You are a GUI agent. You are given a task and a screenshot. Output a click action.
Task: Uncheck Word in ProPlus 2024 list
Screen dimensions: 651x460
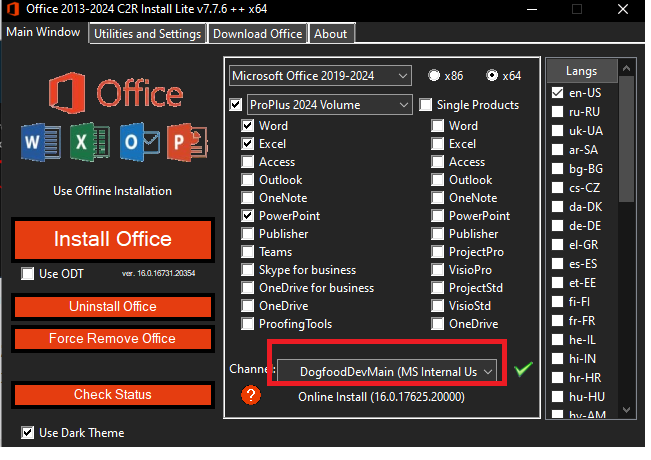tap(247, 125)
